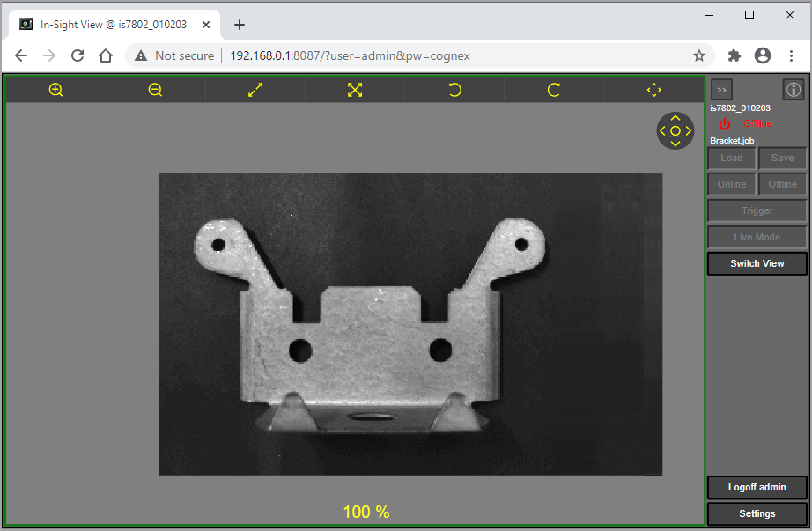Image resolution: width=812 pixels, height=531 pixels.
Task: Click the diagonal double-arrow zoom icon
Action: pyautogui.click(x=255, y=90)
